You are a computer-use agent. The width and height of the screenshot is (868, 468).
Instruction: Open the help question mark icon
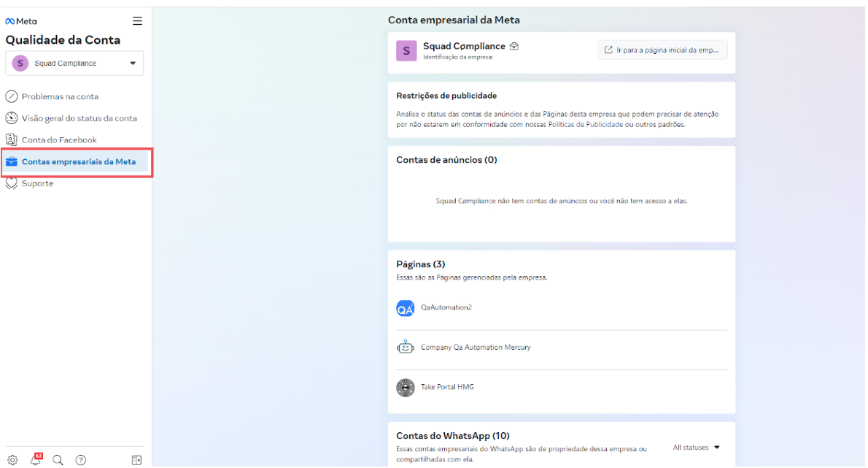[x=81, y=460]
